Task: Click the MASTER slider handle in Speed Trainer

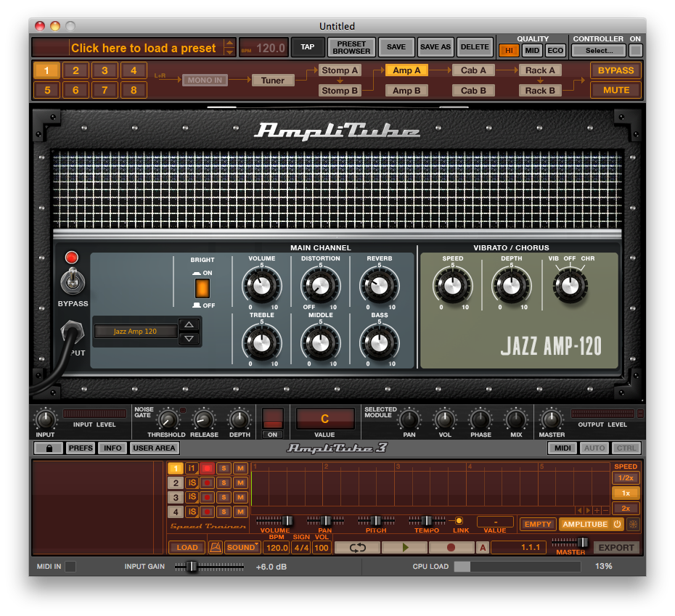Action: point(582,542)
